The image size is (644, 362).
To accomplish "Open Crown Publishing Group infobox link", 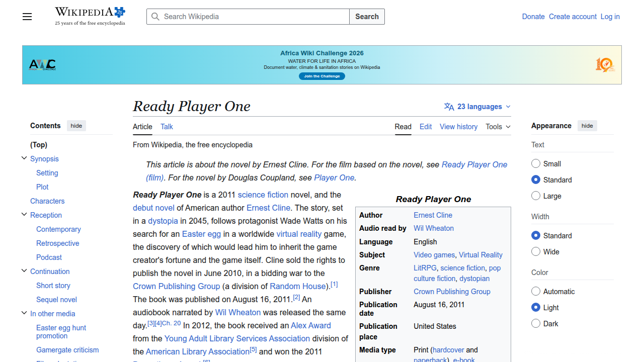I will (452, 292).
